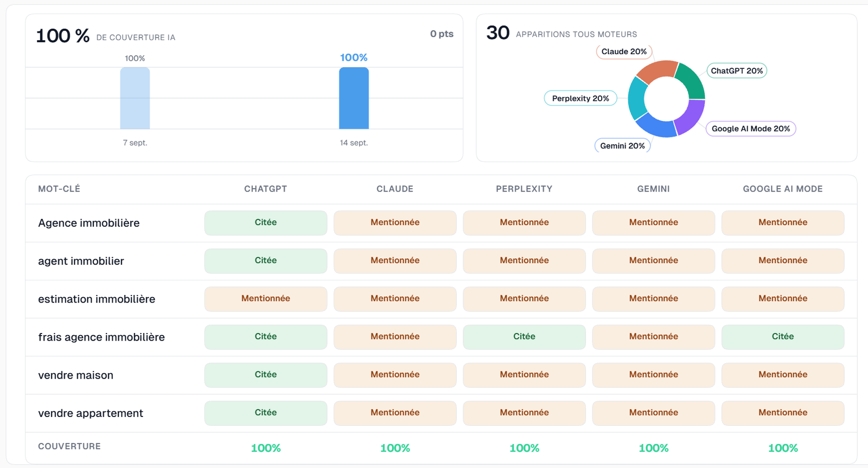This screenshot has width=868, height=468.
Task: Click the Google AI Mode 100% coverage value
Action: (x=783, y=448)
